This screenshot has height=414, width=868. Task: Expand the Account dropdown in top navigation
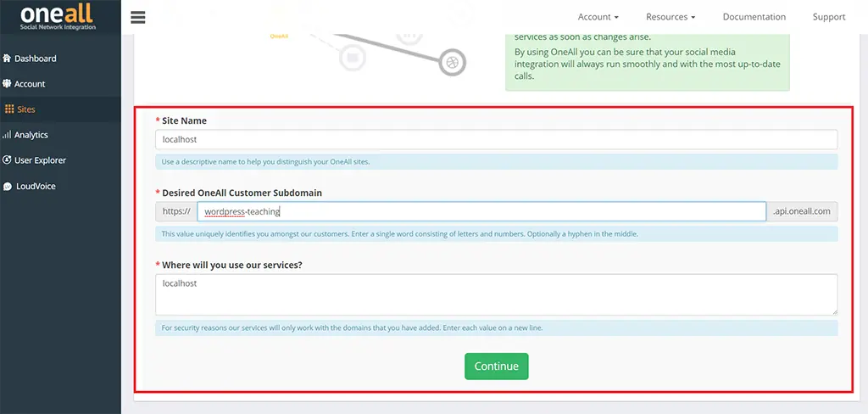(598, 17)
